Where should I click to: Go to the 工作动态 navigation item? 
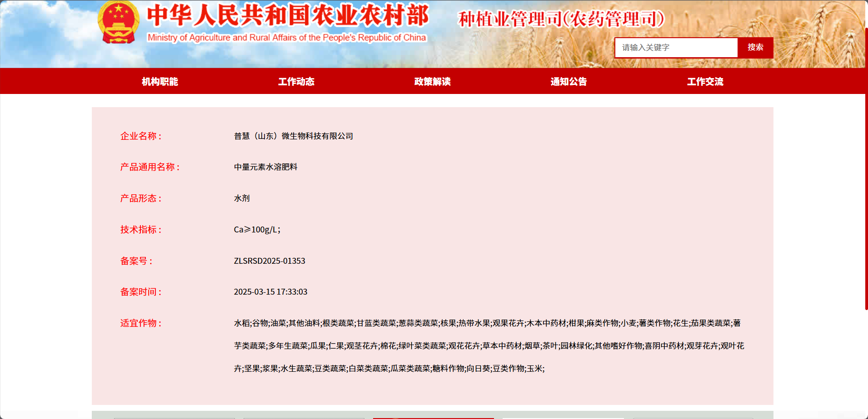click(296, 82)
